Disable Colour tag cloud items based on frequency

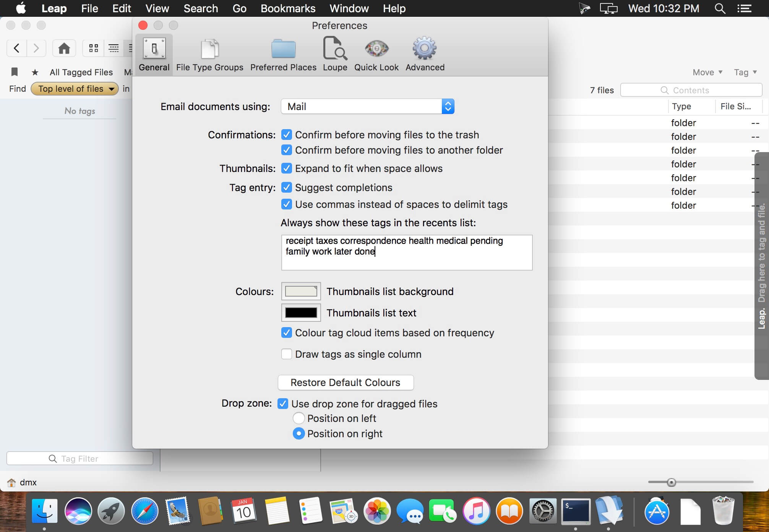pos(286,332)
